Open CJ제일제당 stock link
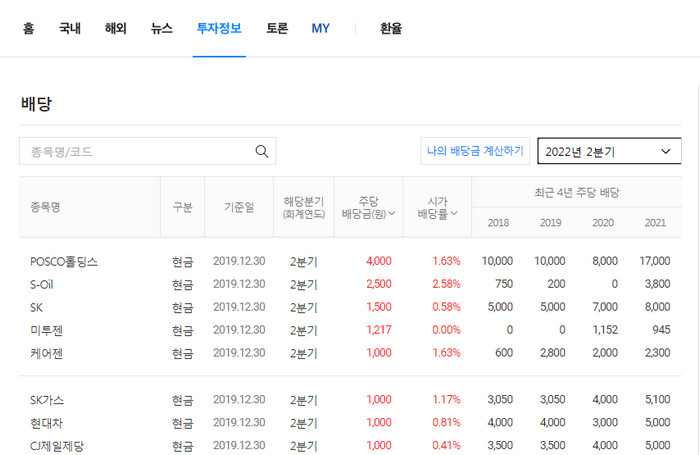Image resolution: width=700 pixels, height=455 pixels. point(57,446)
